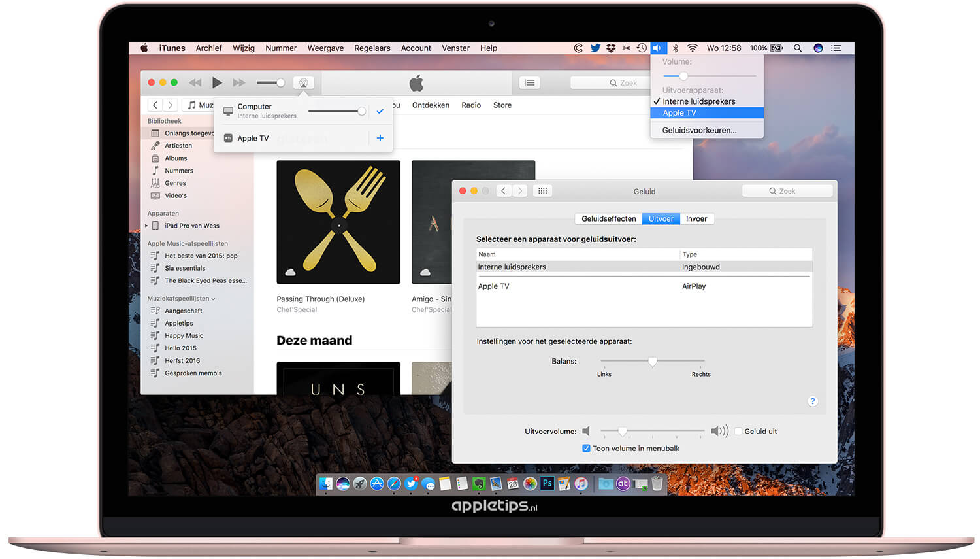Switch to the Geluidseffecten tab
This screenshot has width=980, height=559.
609,219
